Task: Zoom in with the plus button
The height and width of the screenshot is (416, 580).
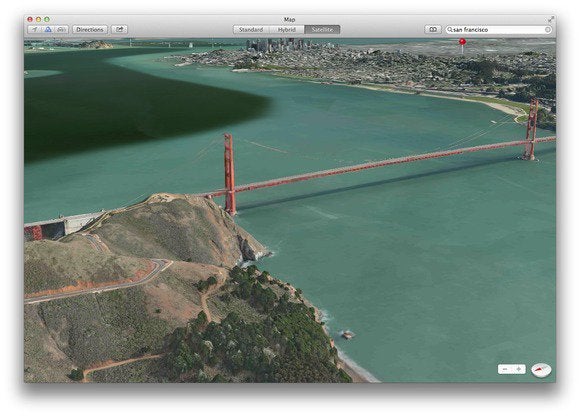Action: pos(519,369)
